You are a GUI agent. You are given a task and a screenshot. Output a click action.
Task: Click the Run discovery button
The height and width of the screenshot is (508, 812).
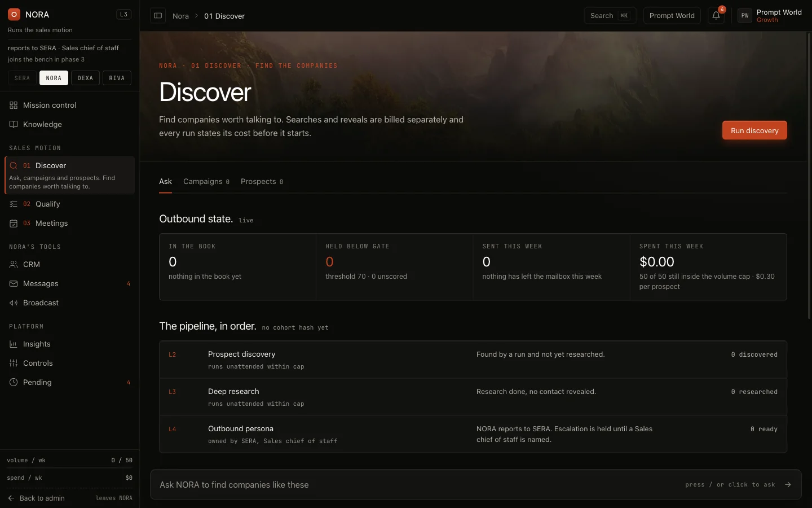pos(754,130)
